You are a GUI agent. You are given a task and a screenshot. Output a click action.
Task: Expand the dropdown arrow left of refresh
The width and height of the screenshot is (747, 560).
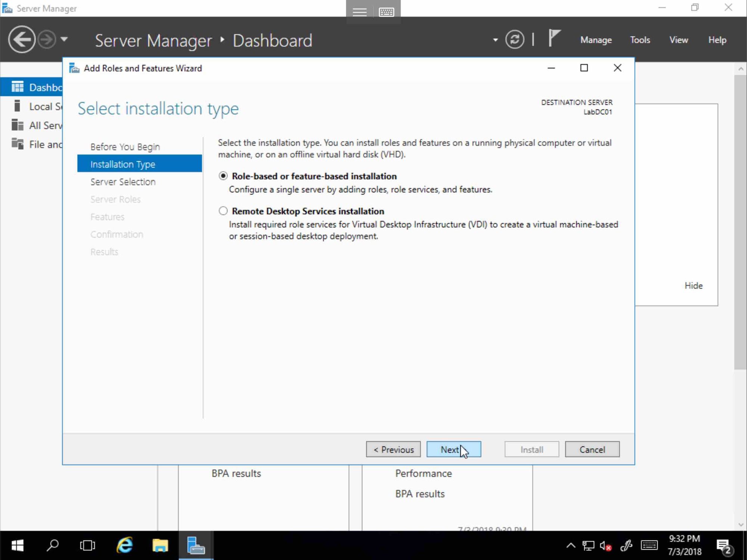coord(495,40)
